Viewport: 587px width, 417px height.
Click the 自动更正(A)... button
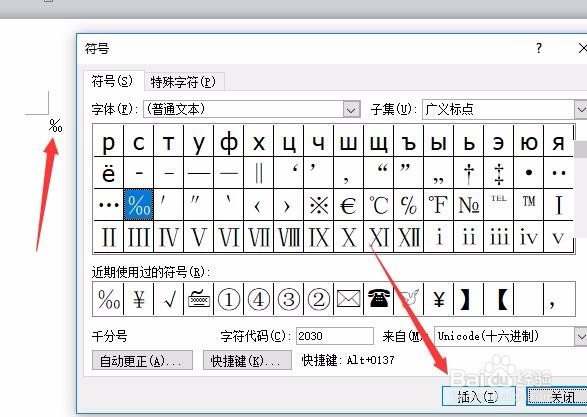[142, 361]
